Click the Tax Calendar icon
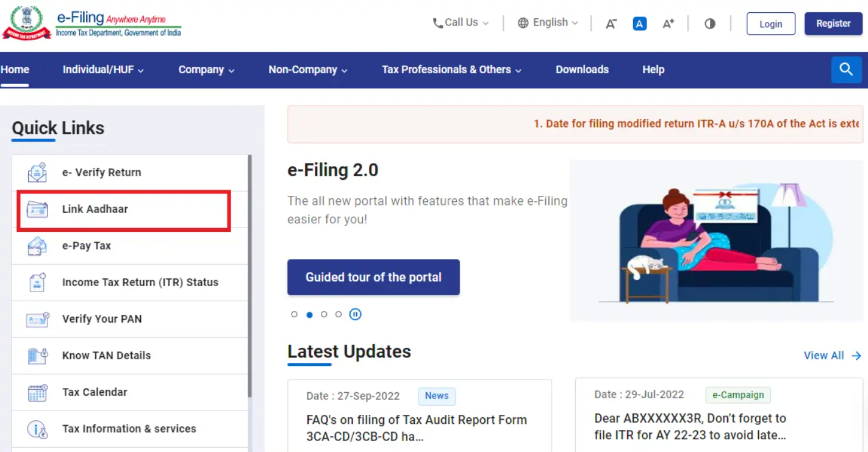868x452 pixels. coord(37,392)
